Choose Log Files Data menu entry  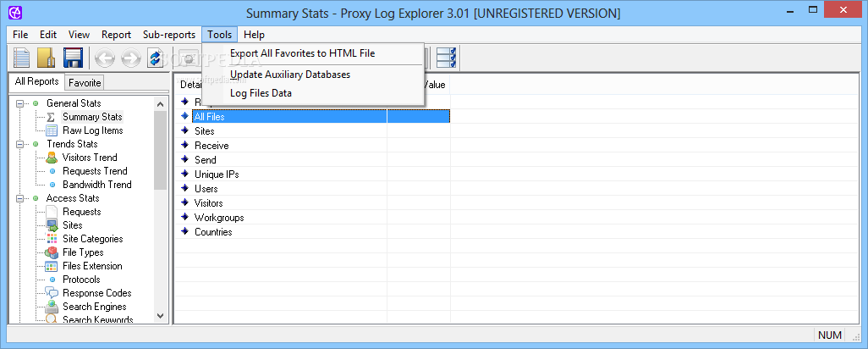pyautogui.click(x=313, y=93)
